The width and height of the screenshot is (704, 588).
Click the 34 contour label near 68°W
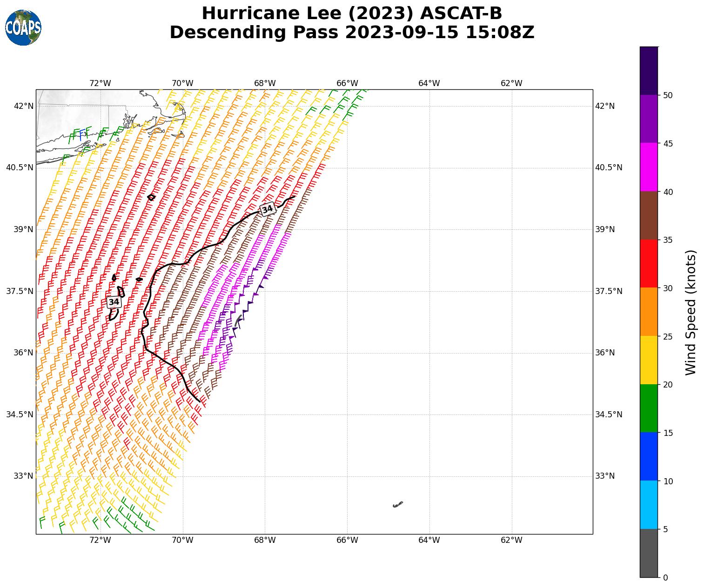point(268,209)
